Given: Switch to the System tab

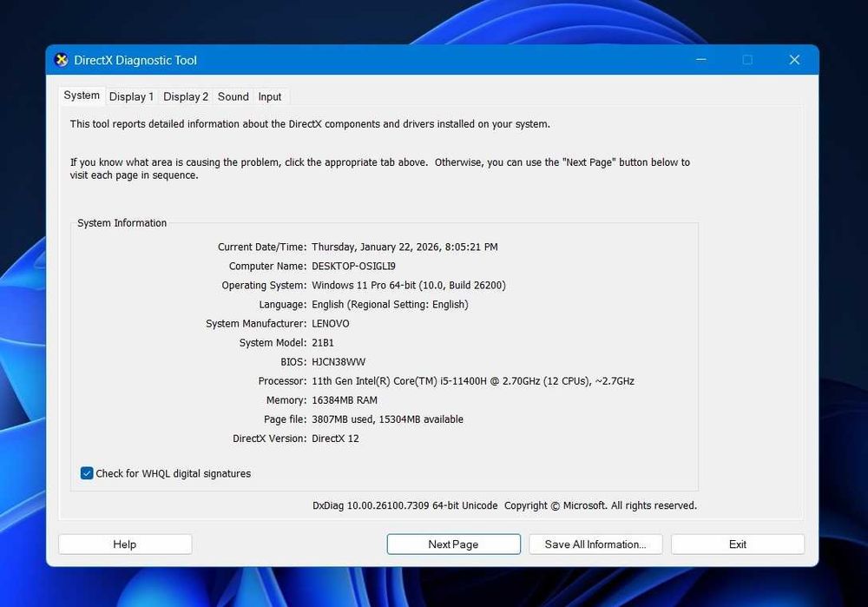Looking at the screenshot, I should 82,96.
